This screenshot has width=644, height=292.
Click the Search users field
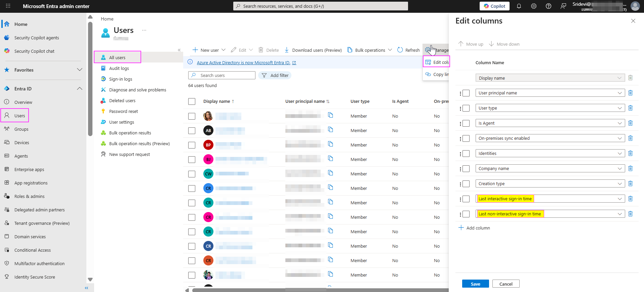coord(222,75)
